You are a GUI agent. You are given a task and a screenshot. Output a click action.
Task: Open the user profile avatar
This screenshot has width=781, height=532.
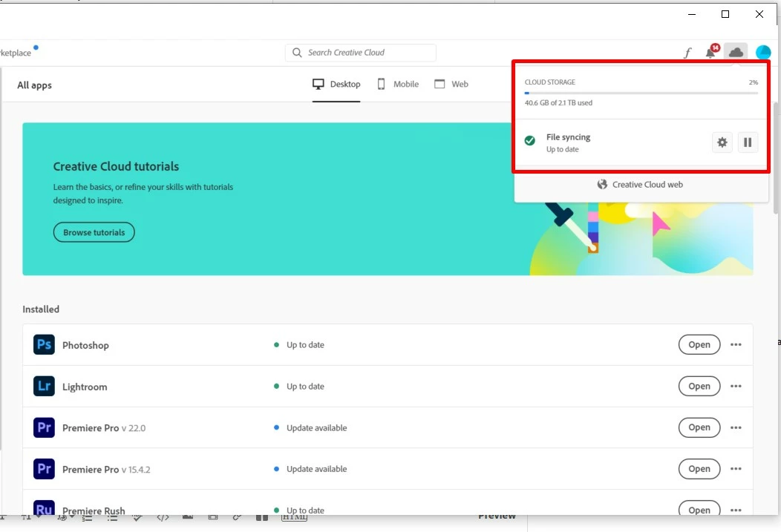click(762, 52)
